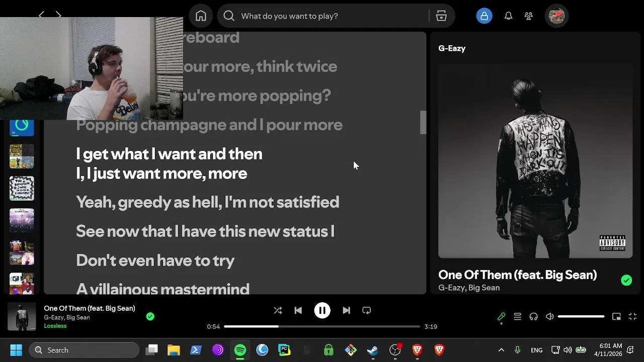Open 'G-Eazy, Big Sean' artists under large title

(469, 288)
